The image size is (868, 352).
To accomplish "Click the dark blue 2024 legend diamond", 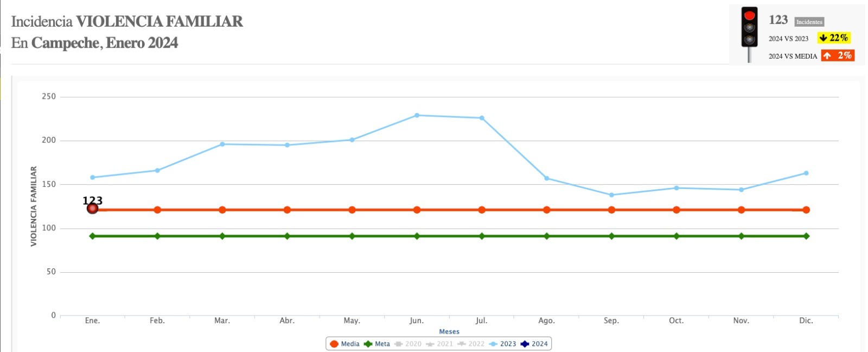I will [x=525, y=344].
